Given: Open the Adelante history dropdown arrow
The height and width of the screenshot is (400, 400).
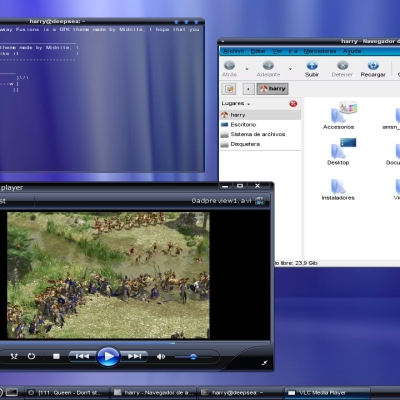Looking at the screenshot, I should (290, 69).
